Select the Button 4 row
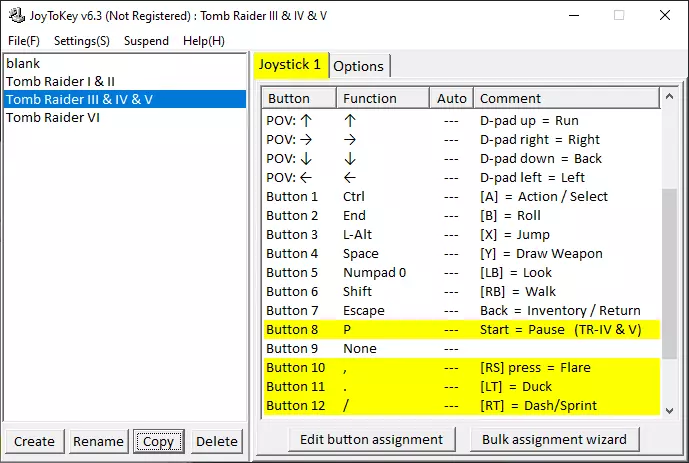 click(461, 253)
